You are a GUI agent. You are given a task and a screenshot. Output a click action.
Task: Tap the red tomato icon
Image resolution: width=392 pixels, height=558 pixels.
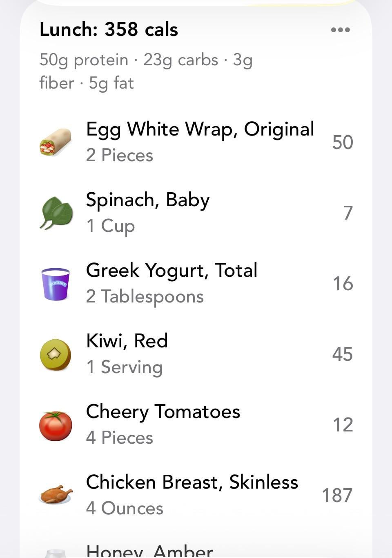(56, 425)
